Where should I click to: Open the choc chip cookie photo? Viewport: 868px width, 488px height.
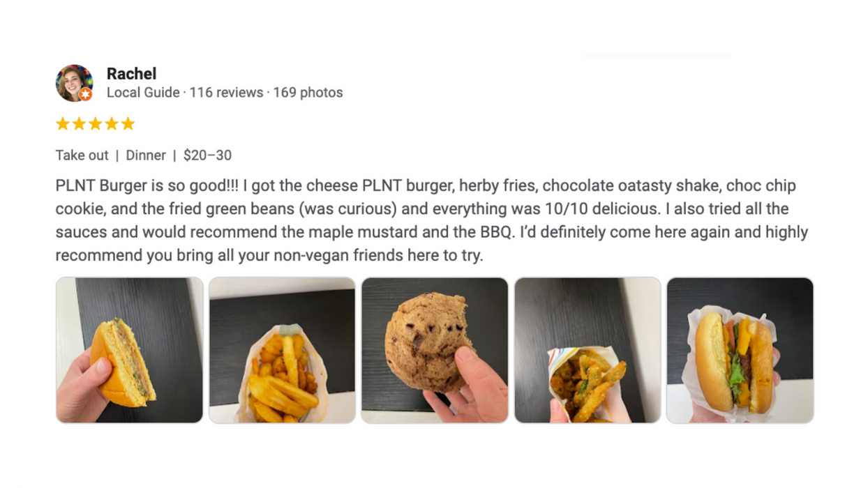coord(435,350)
